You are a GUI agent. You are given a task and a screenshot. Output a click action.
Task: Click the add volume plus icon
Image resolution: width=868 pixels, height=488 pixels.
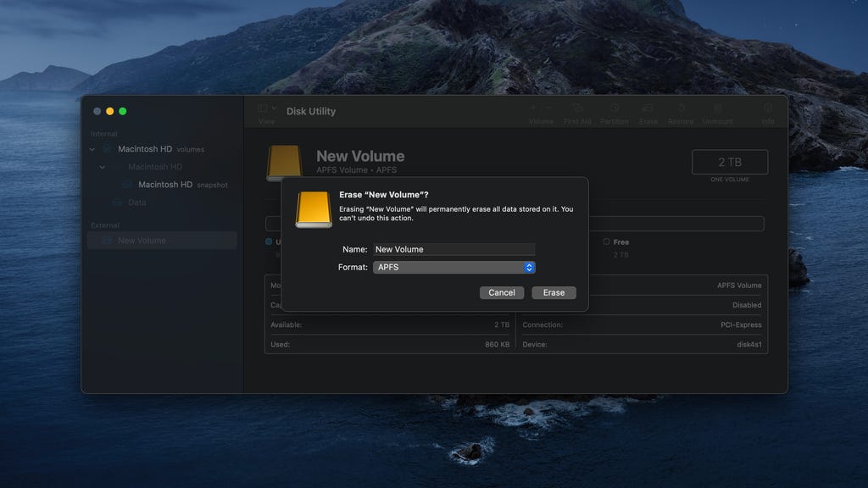click(x=533, y=108)
